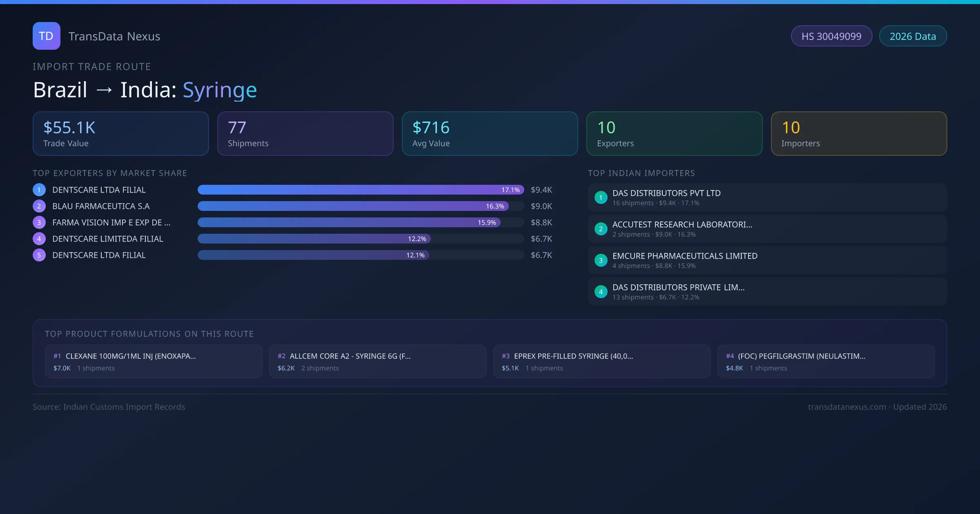Click the transdatanexus.com footer link
Viewport: 980px width, 514px height.
pos(846,407)
